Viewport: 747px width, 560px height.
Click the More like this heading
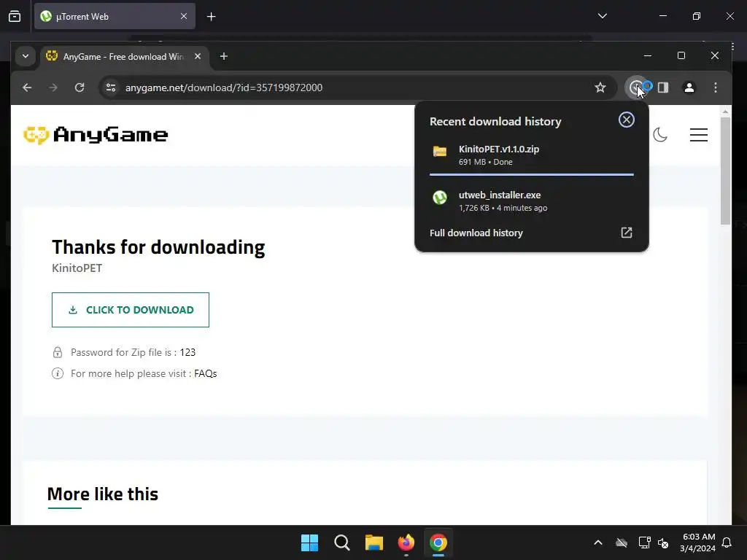tap(103, 494)
